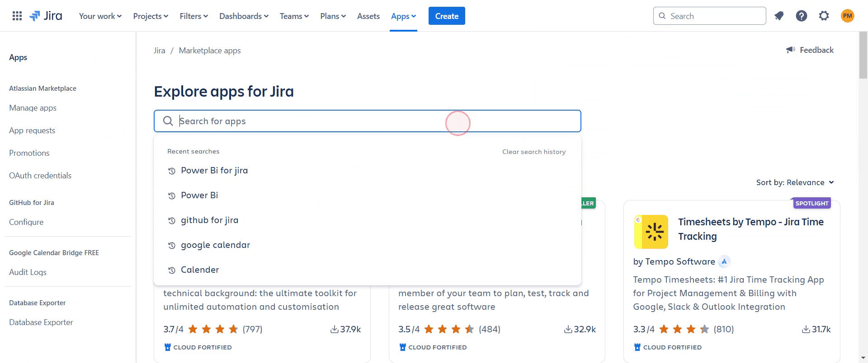This screenshot has height=363, width=868.
Task: Open the Sort by Relevance dropdown
Action: pos(795,182)
